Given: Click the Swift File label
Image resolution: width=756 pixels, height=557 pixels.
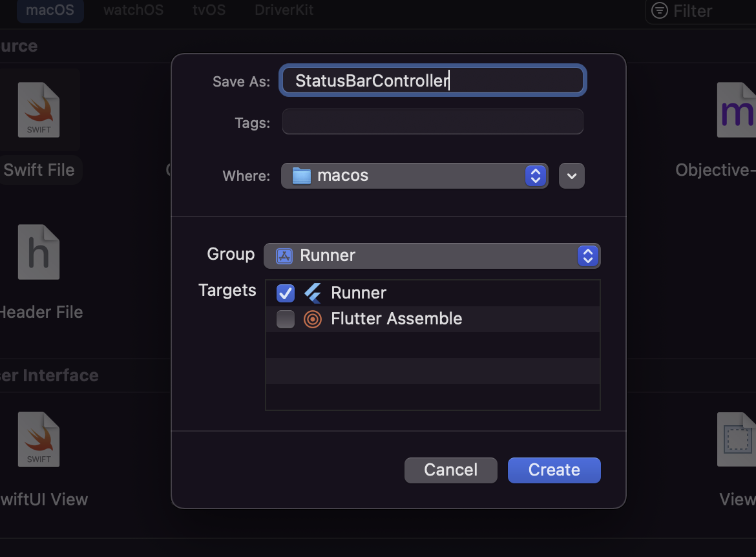Looking at the screenshot, I should click(x=39, y=170).
